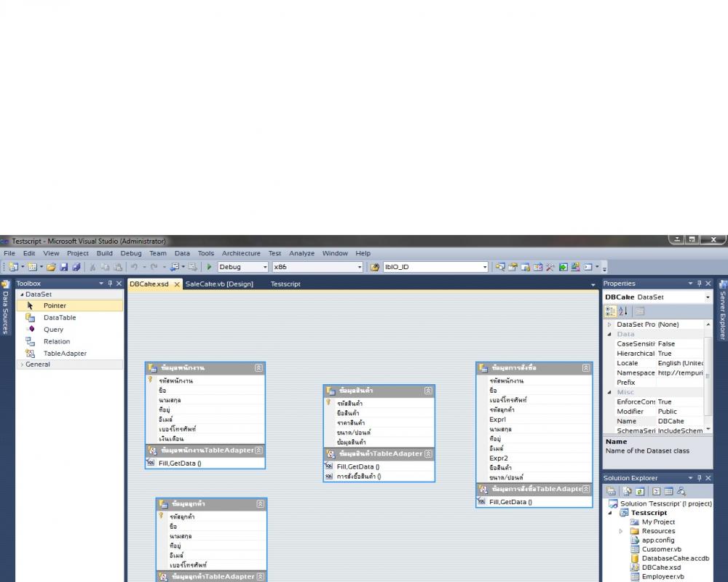Expand the Resources folder in Solution Explorer
This screenshot has height=582, width=728.
tap(621, 531)
